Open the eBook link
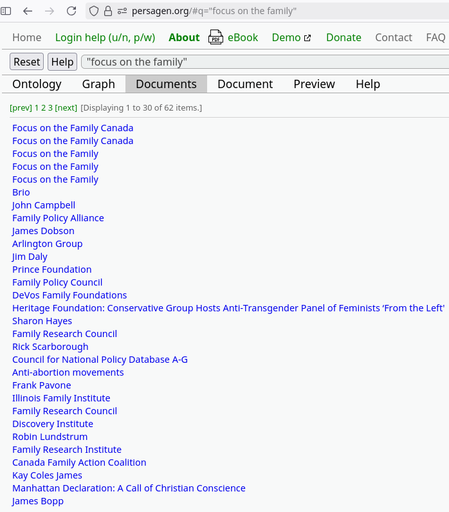The height and width of the screenshot is (512, 449). tap(243, 37)
